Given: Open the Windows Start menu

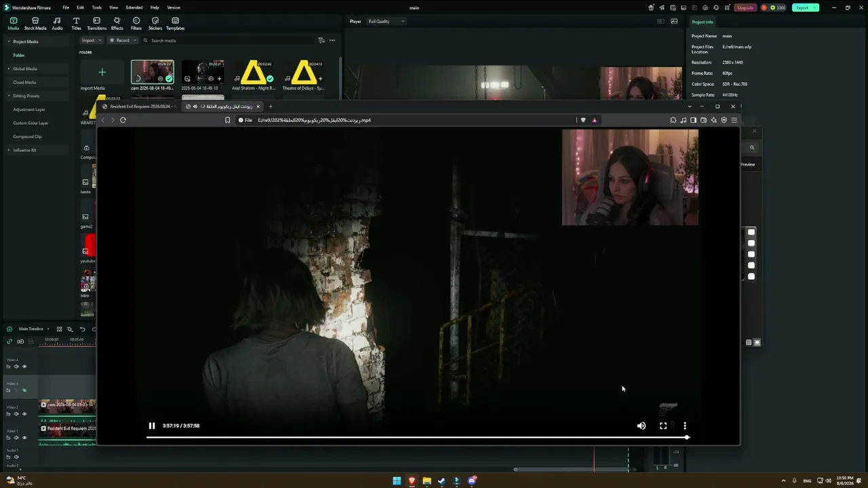Looking at the screenshot, I should [397, 481].
